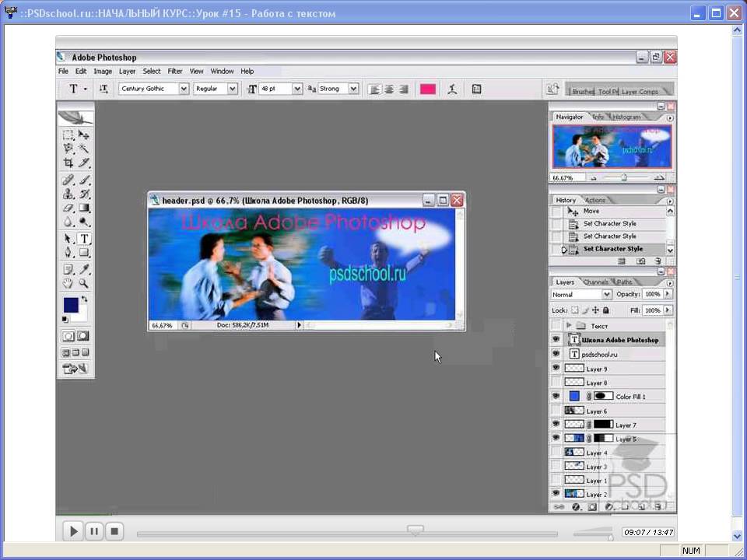Switch to the Actions tab

point(594,200)
